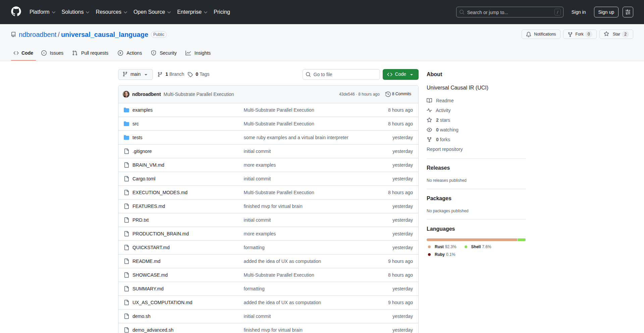
Task: Open the README.md file link
Action: [146, 261]
